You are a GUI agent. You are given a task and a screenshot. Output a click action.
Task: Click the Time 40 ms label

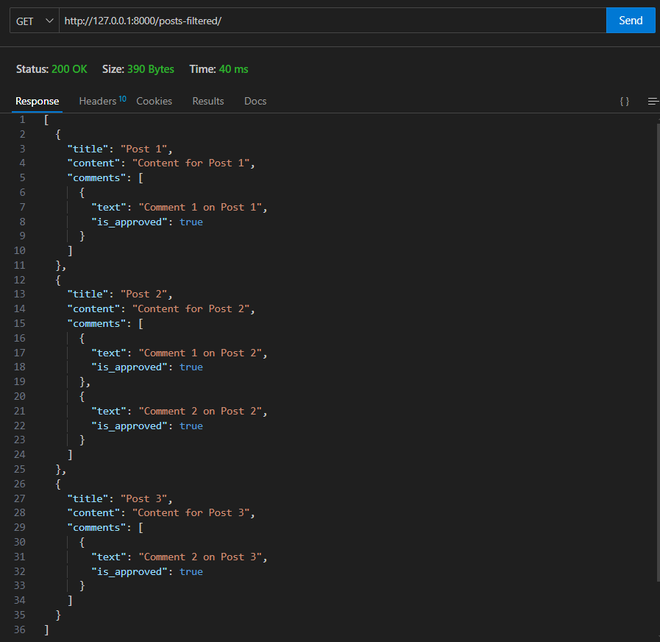[218, 69]
